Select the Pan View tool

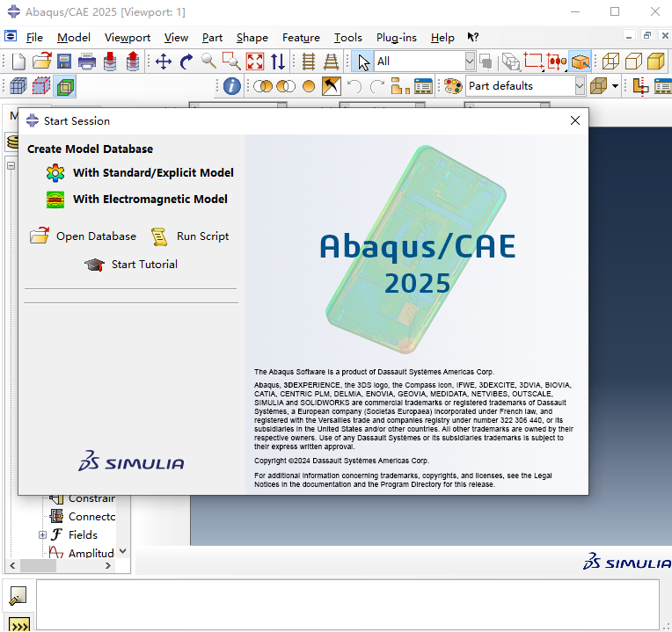coord(164,62)
